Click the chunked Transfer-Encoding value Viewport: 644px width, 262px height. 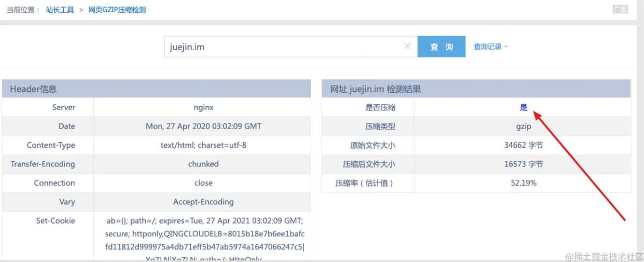pyautogui.click(x=203, y=164)
